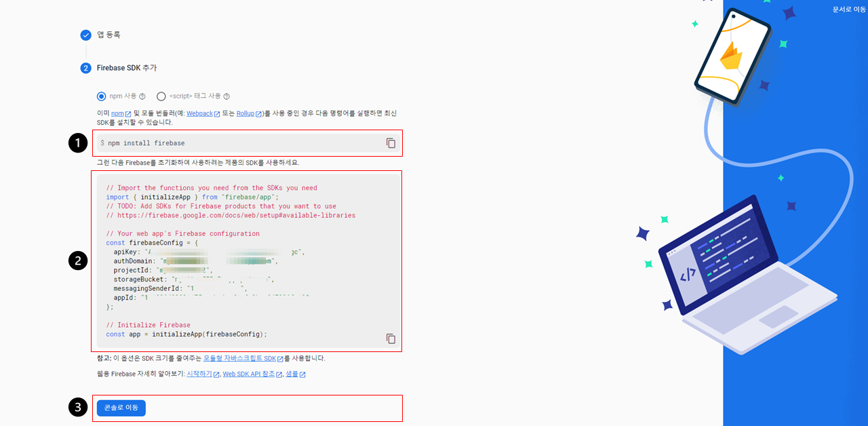Open the 모듈형 자바스크립트 SDK link
Screen dimensions: 868x426
pyautogui.click(x=239, y=358)
